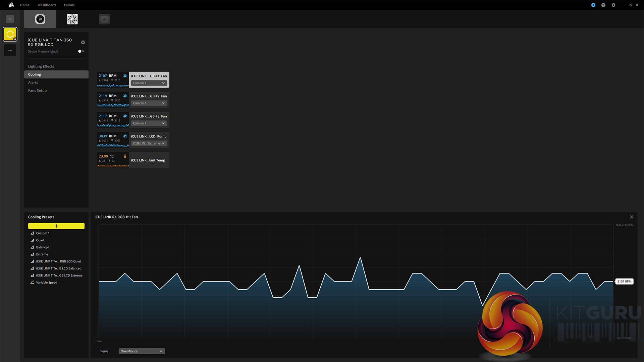The image size is (644, 362).
Task: Open the Pump preset dropdown
Action: tap(149, 143)
